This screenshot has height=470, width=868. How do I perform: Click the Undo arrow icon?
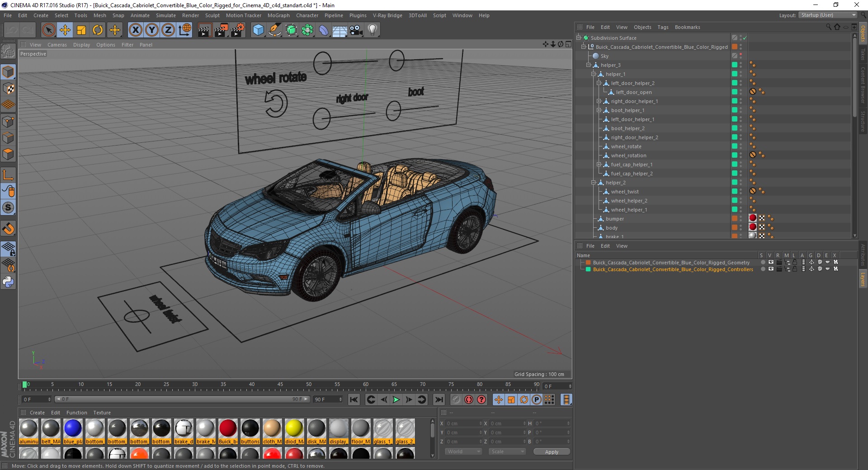(12, 30)
